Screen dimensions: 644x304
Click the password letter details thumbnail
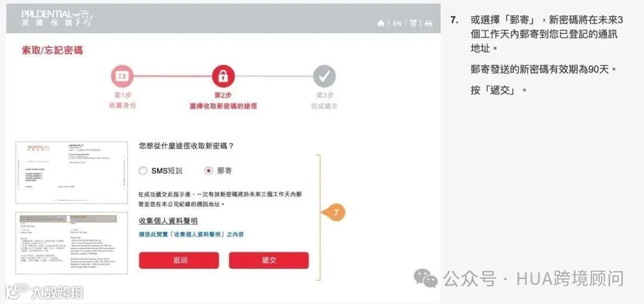tap(72, 243)
